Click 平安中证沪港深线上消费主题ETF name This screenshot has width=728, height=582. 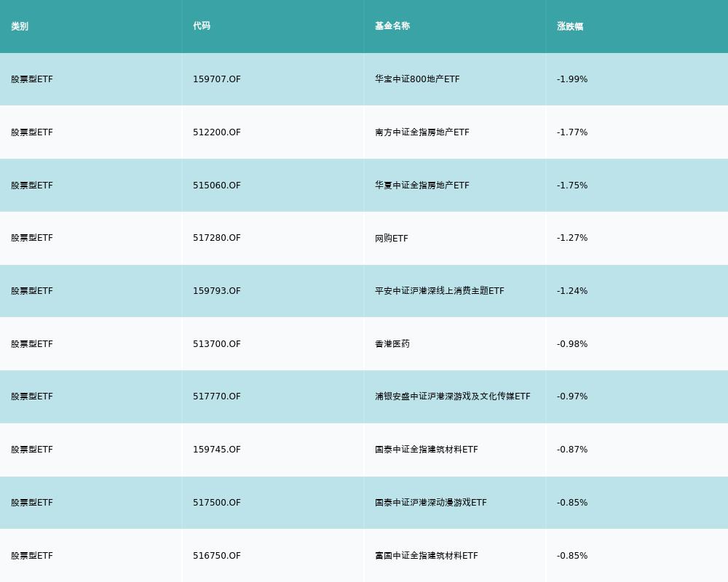point(440,291)
